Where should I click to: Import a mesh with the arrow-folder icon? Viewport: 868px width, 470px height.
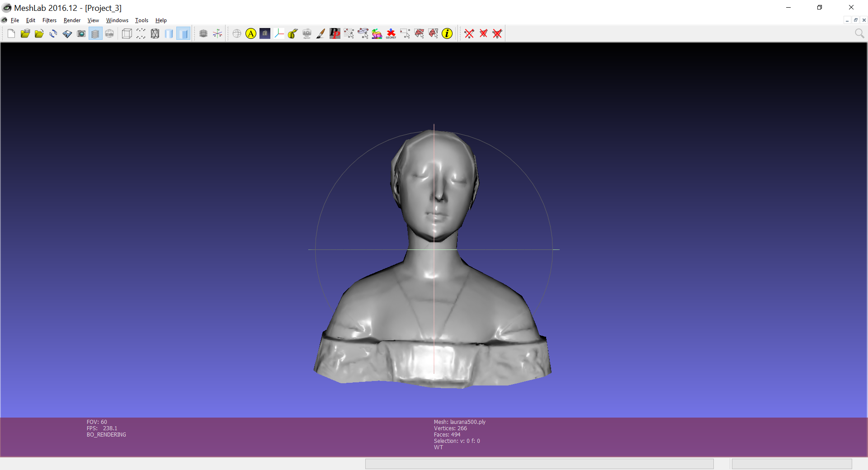tap(39, 33)
